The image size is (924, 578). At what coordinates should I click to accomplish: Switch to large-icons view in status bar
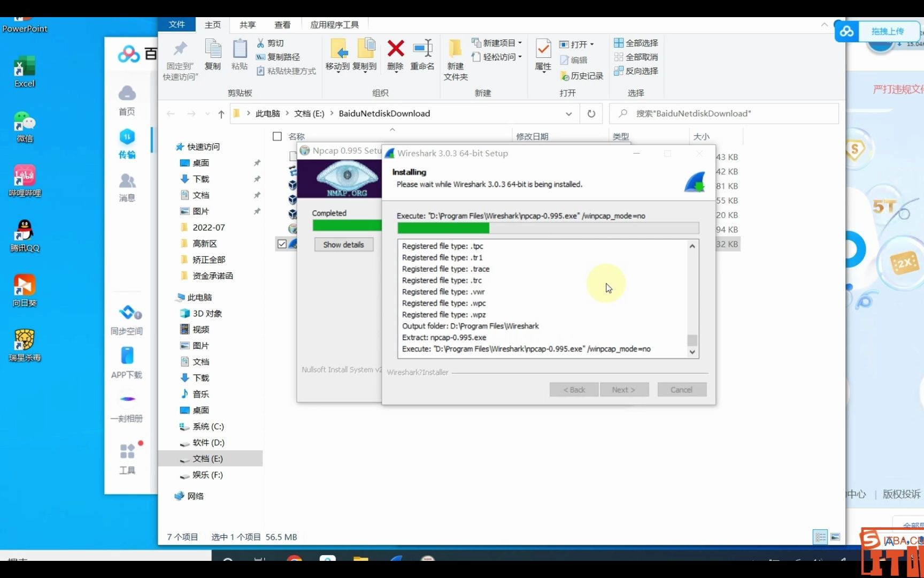coord(836,537)
